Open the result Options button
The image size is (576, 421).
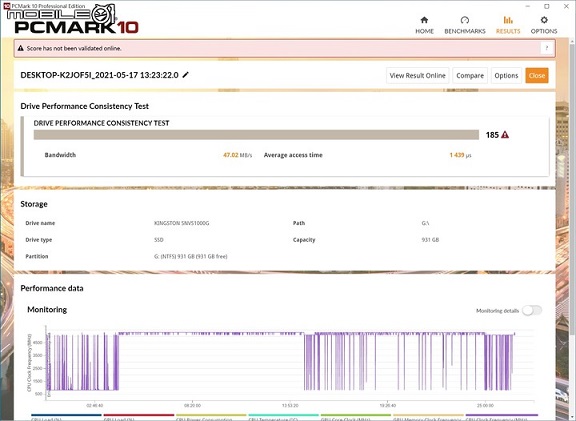[506, 75]
